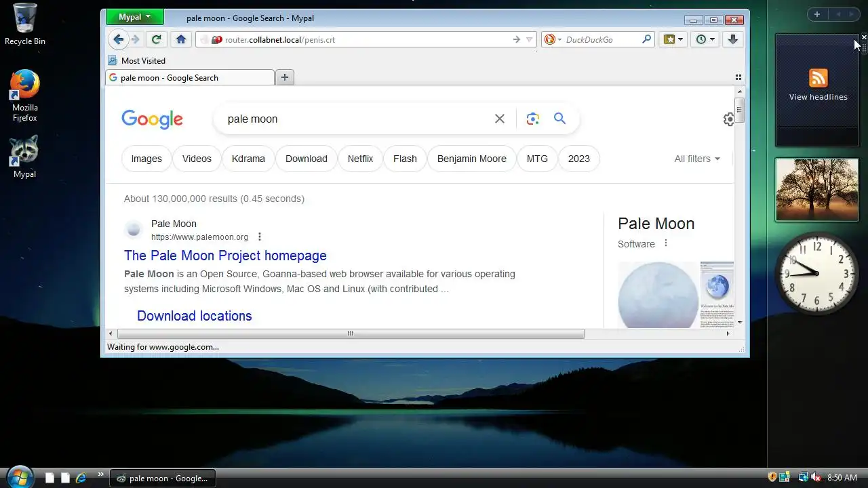Click the vertical scrollbar thumb
The image size is (868, 488).
click(x=740, y=110)
